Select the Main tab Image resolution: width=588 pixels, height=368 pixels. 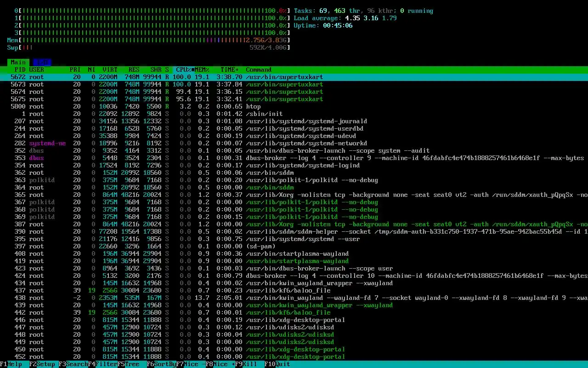(x=18, y=62)
